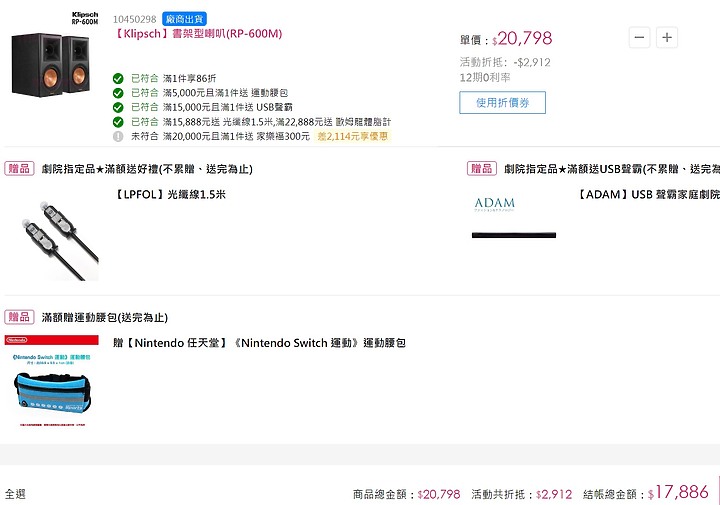Click the 活動共折抵 $2,912 total
Image resolution: width=720 pixels, height=505 pixels.
coord(522,494)
